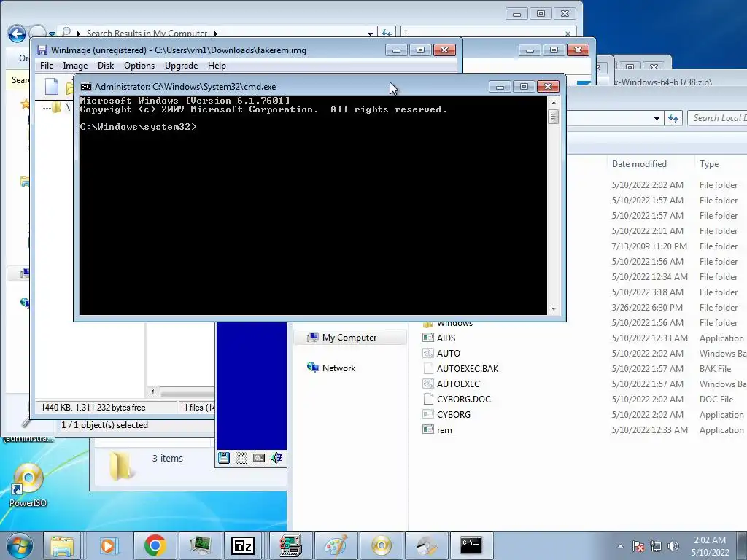Open Google Chrome from the taskbar
The width and height of the screenshot is (747, 560).
point(155,545)
